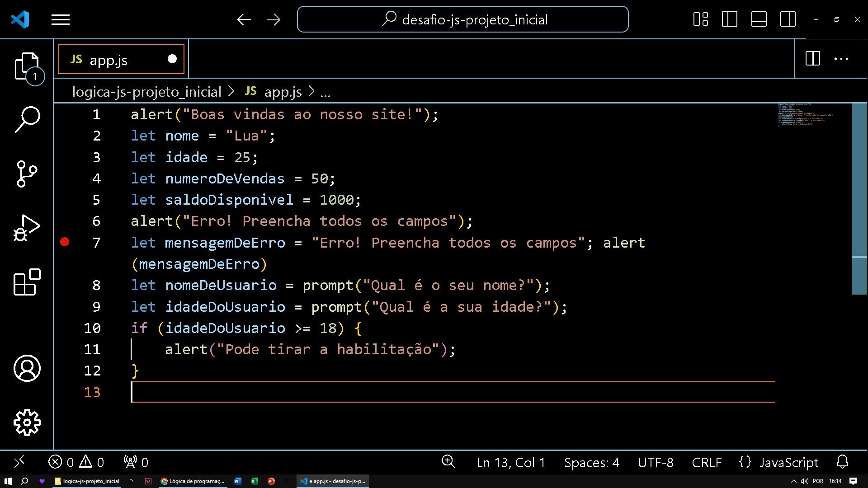Viewport: 868px width, 488px height.
Task: Click the string "Lua" on line 2
Action: click(246, 136)
